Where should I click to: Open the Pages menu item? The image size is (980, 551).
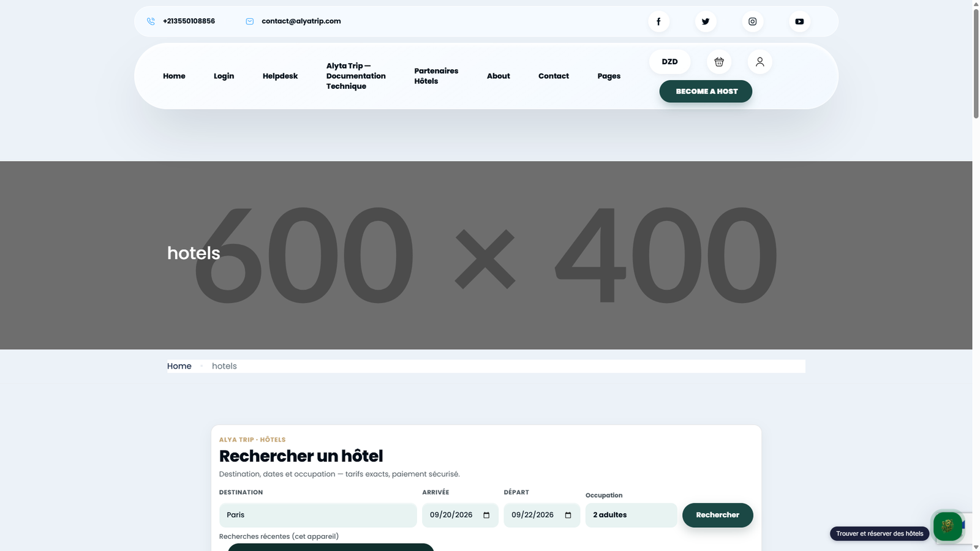tap(609, 76)
